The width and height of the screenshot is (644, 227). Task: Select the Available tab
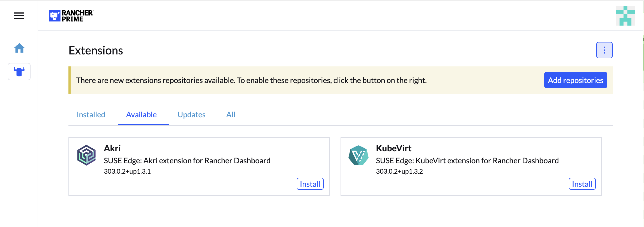(x=141, y=115)
